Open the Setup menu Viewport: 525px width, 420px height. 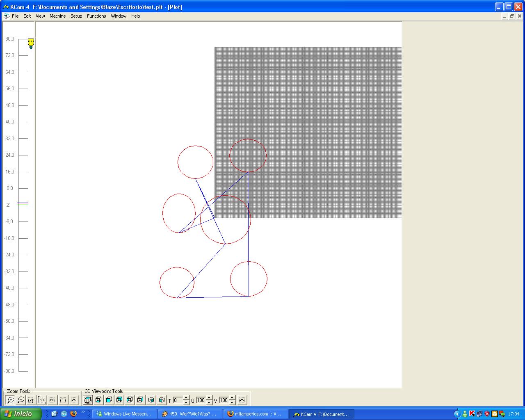tap(76, 16)
